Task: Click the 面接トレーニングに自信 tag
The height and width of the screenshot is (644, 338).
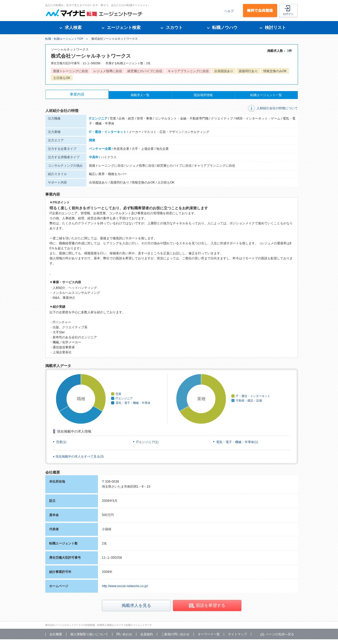Action: pos(71,71)
